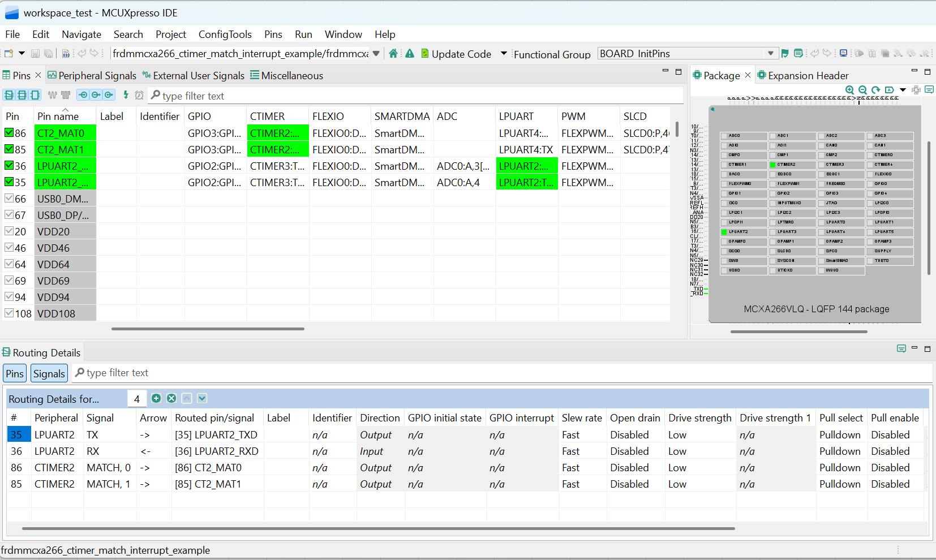The image size is (936, 560).
Task: Check the checkbox for pin 66 USB0_DM
Action: [x=9, y=199]
